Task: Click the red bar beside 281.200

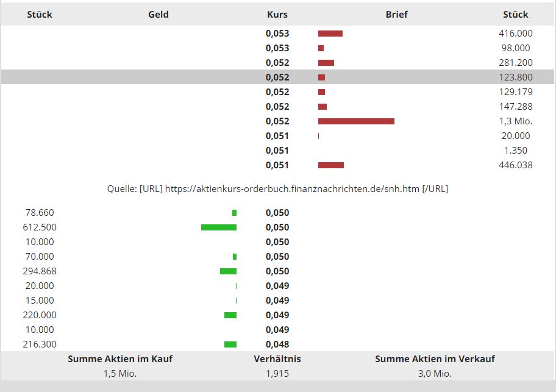Action: coord(326,63)
